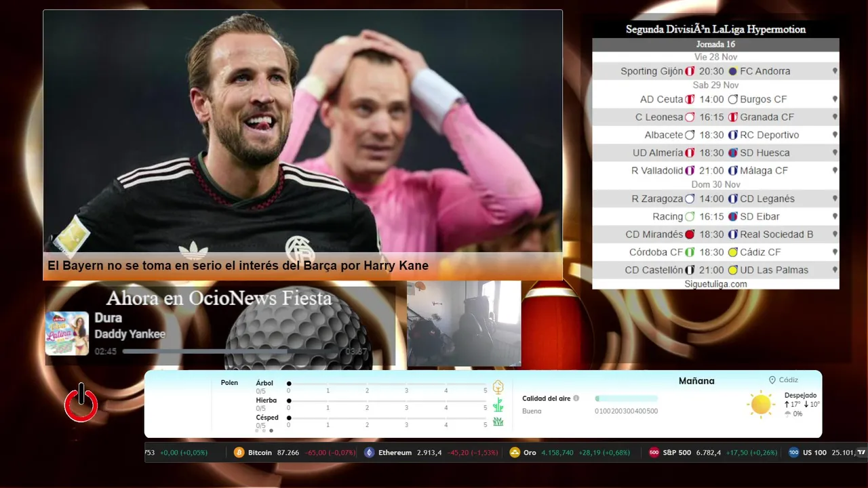Click the S&P 500 ticker badge
The image size is (868, 488).
(x=654, y=453)
